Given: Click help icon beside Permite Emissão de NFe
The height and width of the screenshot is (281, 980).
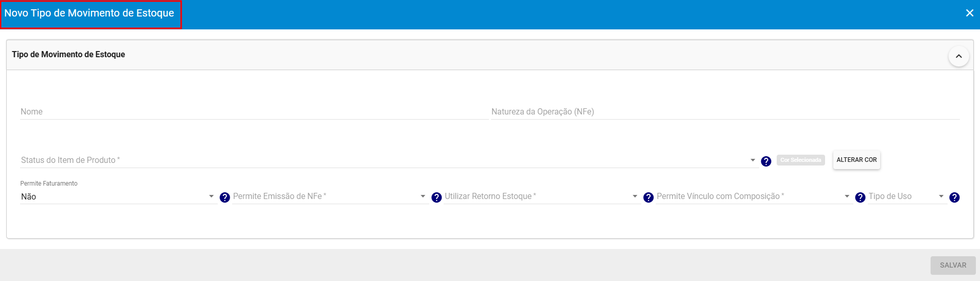Looking at the screenshot, I should pyautogui.click(x=436, y=197).
